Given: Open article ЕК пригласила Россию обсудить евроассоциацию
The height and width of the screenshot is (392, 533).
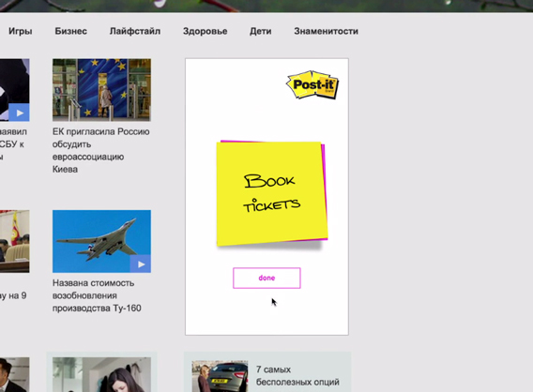Looking at the screenshot, I should click(101, 150).
